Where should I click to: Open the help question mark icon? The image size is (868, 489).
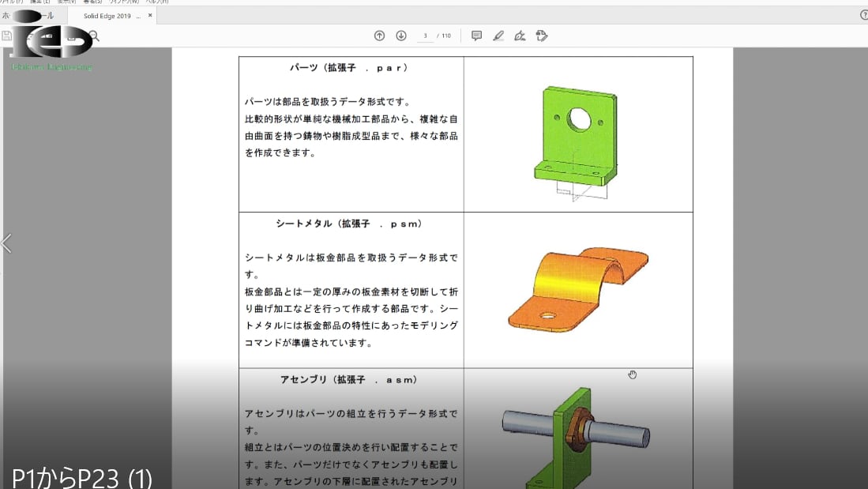click(863, 15)
